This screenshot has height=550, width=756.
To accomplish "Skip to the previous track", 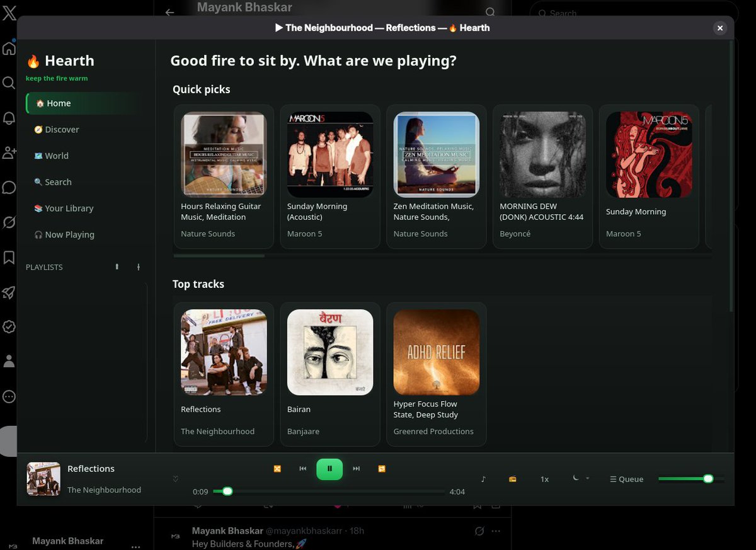I will [x=303, y=469].
